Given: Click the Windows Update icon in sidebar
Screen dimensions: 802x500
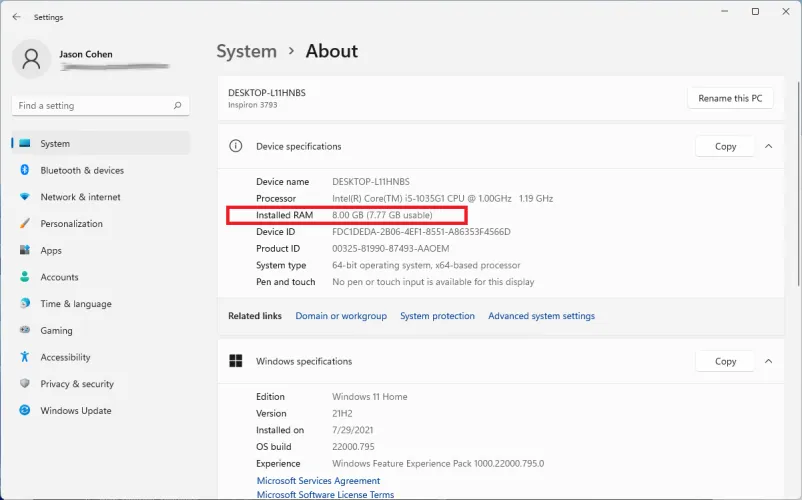Looking at the screenshot, I should pyautogui.click(x=25, y=411).
